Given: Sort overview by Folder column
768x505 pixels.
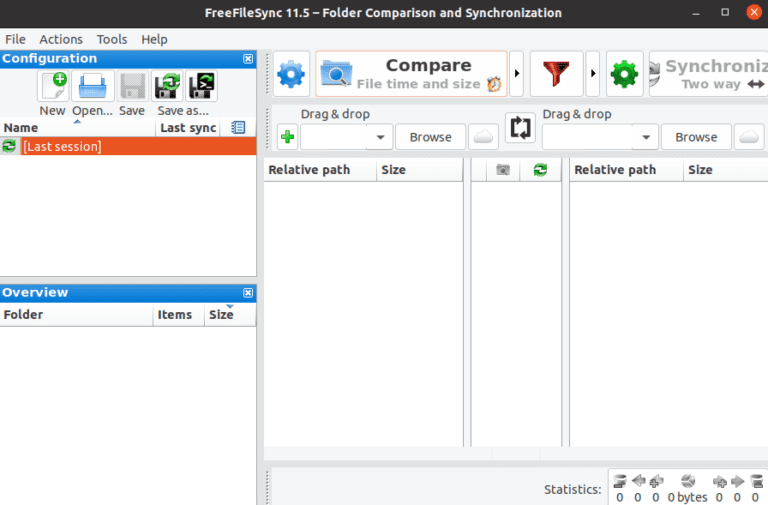Looking at the screenshot, I should click(x=76, y=314).
